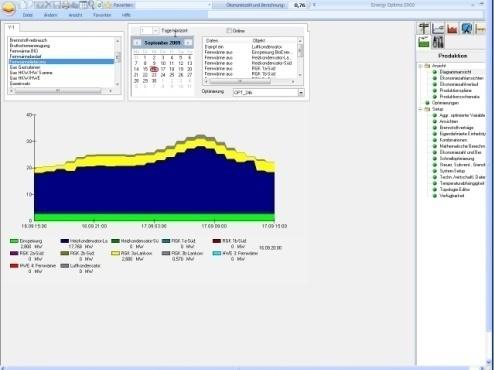Open System-Setup in the tree

tap(452, 171)
